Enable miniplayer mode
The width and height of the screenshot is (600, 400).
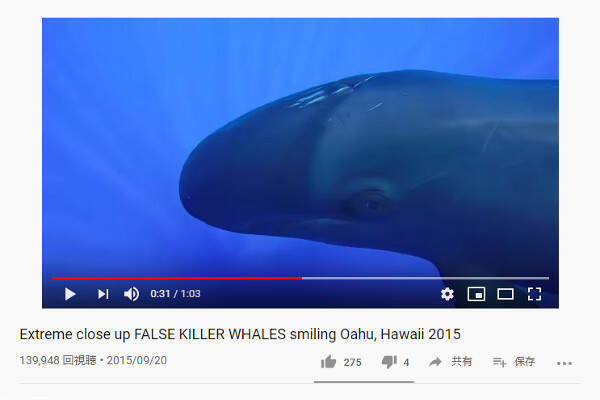pyautogui.click(x=476, y=294)
